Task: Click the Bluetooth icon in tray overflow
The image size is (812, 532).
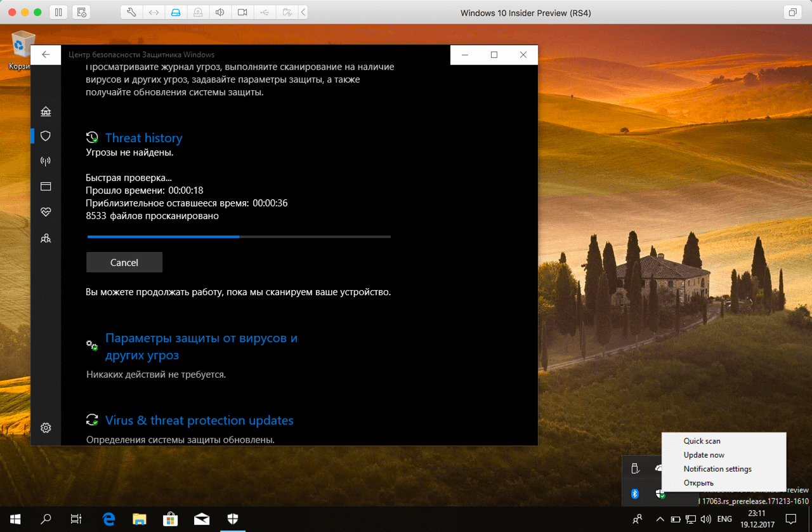Action: click(x=635, y=493)
